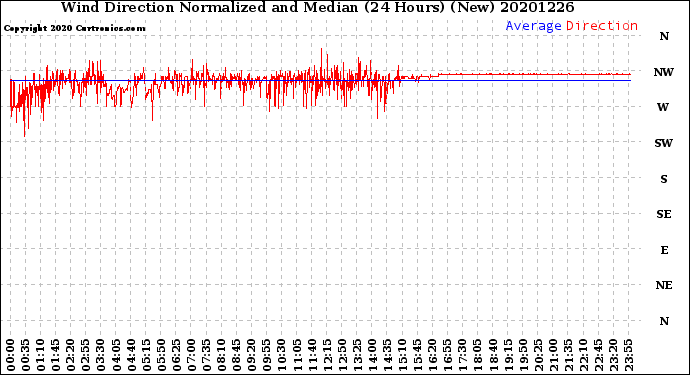Click the 16:20 time label
Viewport: 690px width, 375px height.
click(432, 355)
